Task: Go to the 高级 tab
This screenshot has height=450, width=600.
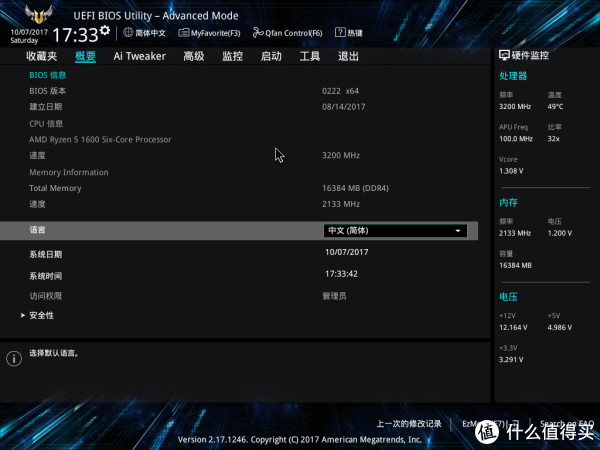Action: click(x=194, y=56)
